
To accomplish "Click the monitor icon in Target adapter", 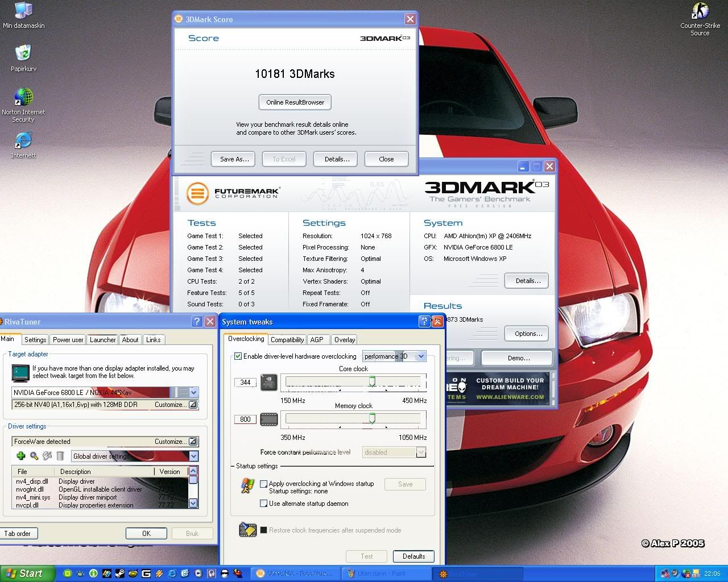I will click(20, 372).
